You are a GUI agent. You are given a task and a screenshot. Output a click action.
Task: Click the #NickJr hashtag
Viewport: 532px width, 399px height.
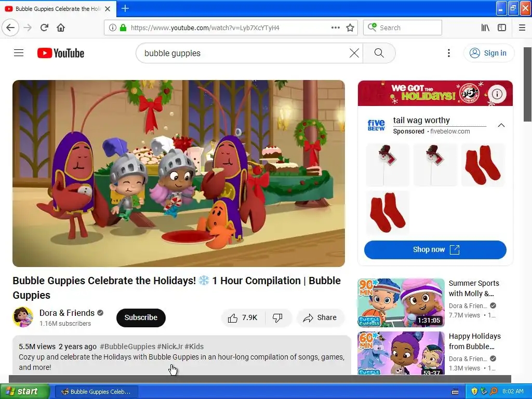point(170,347)
